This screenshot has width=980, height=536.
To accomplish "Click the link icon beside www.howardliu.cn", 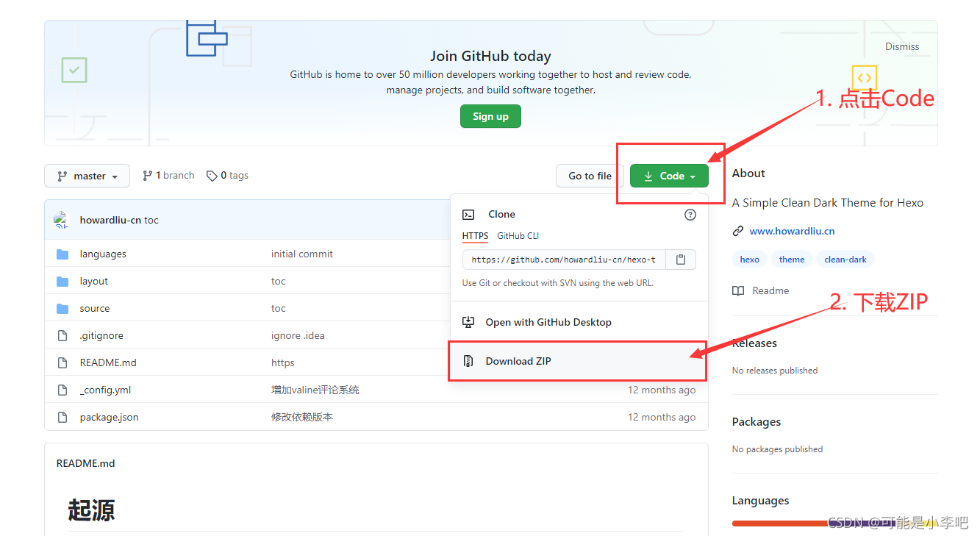I will [x=738, y=231].
